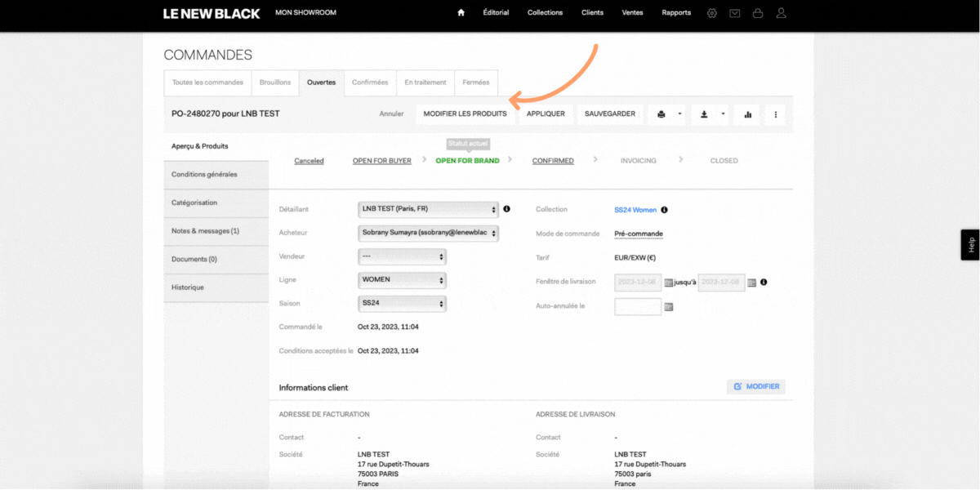Open the SS24 Women collection link
Screen dimensions: 980x490
coord(635,210)
